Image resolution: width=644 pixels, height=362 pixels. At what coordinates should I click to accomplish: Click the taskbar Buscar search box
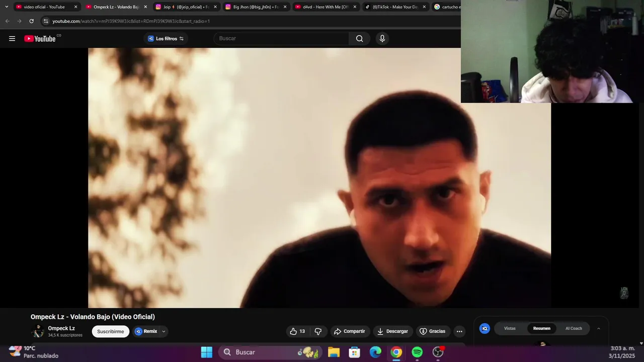271,352
